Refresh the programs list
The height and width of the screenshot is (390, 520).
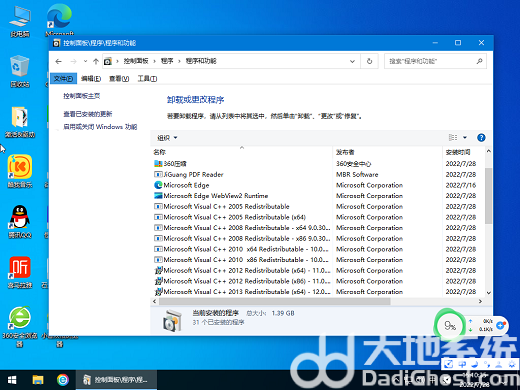pos(369,61)
